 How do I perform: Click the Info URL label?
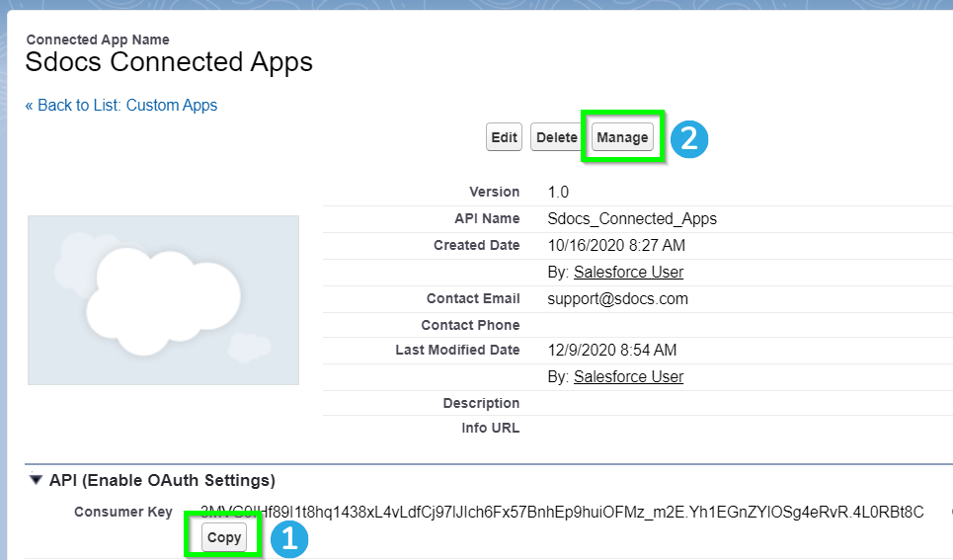point(491,428)
